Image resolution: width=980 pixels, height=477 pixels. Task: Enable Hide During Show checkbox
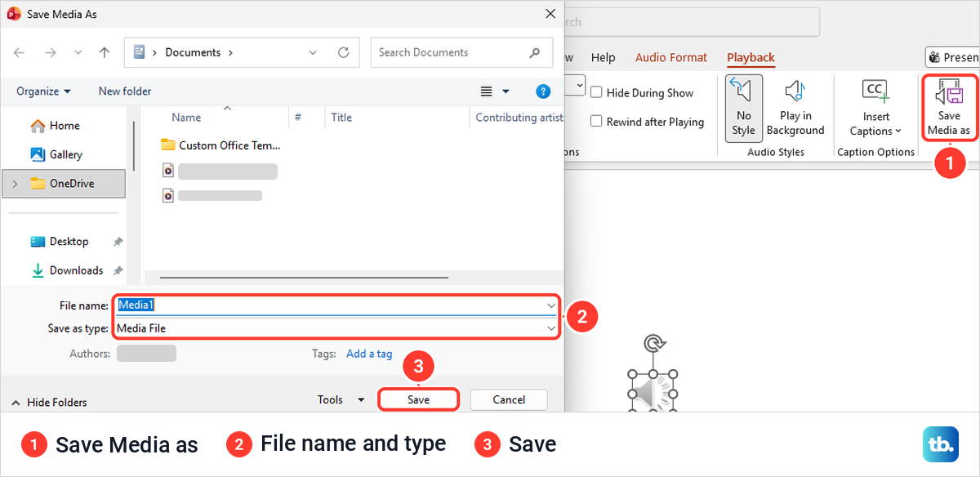click(597, 93)
